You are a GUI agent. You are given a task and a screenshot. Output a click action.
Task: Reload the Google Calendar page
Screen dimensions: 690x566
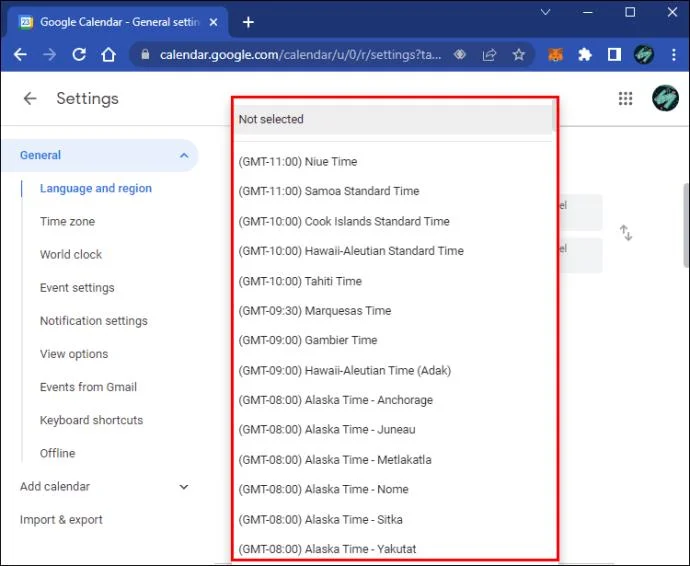click(x=79, y=55)
